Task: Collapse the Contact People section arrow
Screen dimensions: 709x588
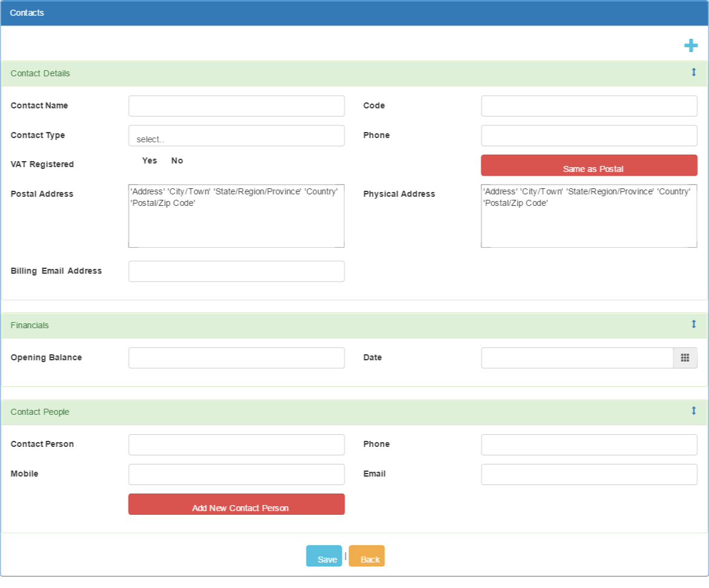Action: point(694,411)
